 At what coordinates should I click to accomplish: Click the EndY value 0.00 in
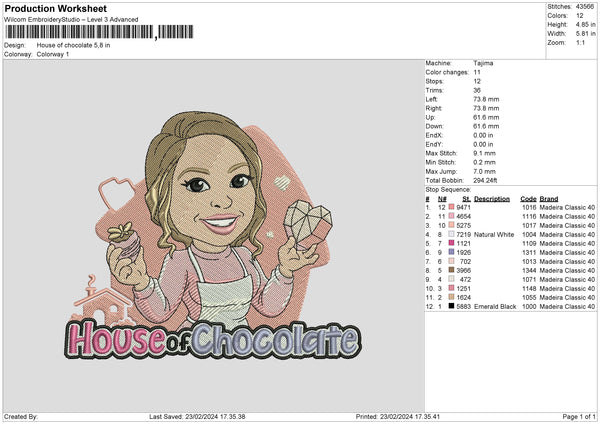[x=483, y=144]
